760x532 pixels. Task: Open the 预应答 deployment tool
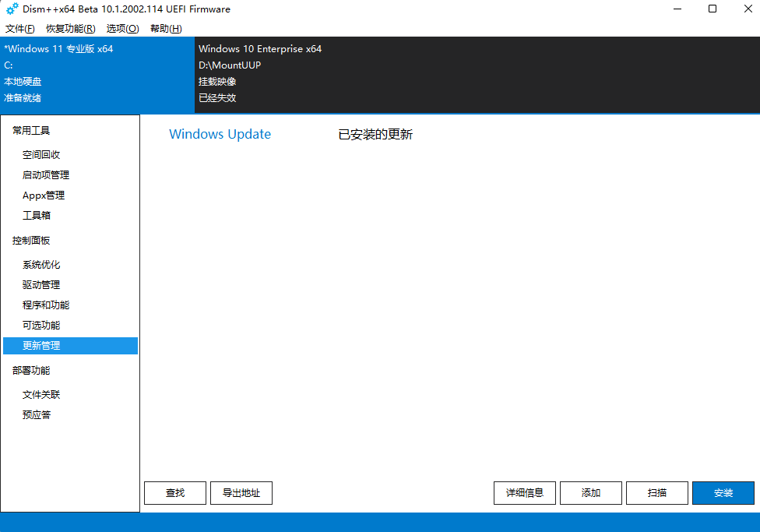tap(36, 414)
